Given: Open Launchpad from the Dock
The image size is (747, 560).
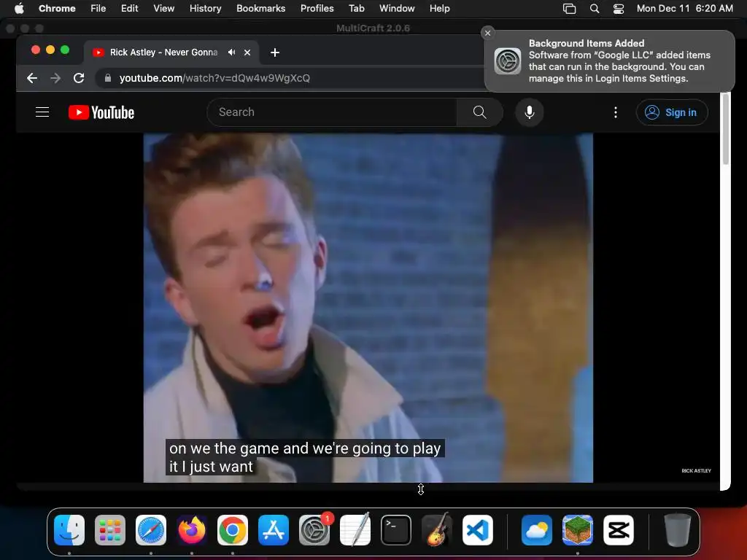Looking at the screenshot, I should [110, 530].
